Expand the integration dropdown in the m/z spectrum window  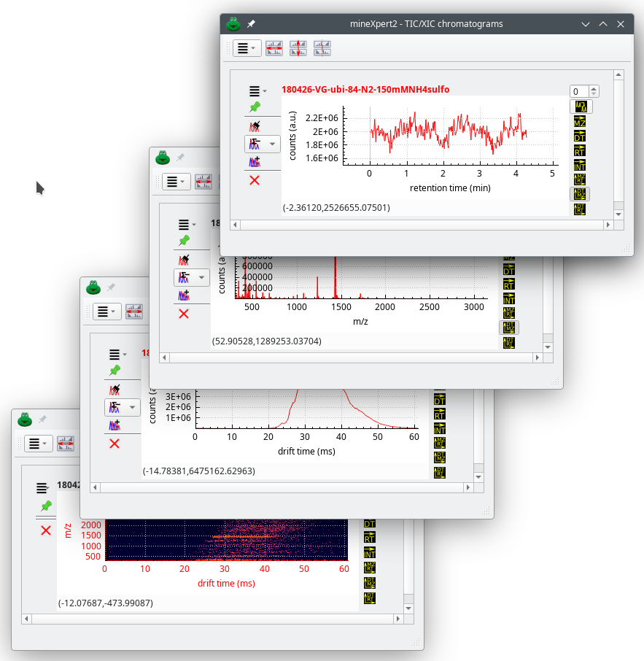pos(202,277)
